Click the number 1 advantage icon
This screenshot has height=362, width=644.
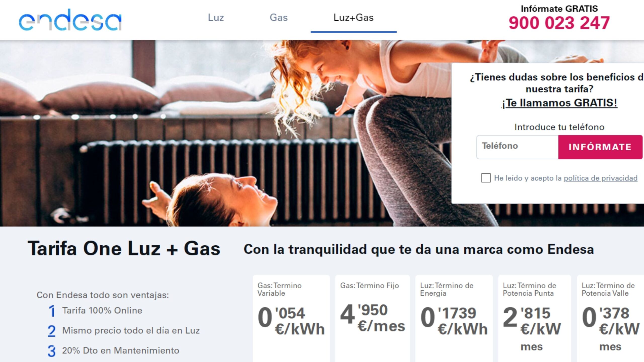pos(52,311)
